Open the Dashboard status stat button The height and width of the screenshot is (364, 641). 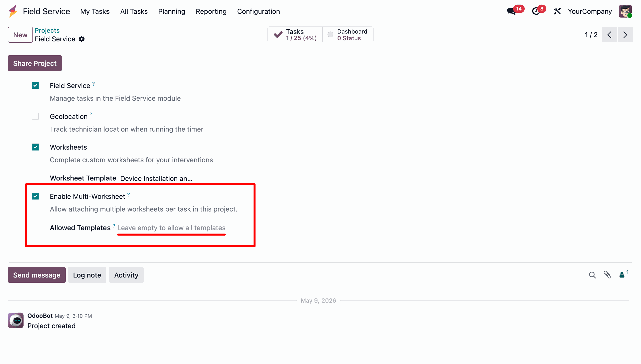(x=348, y=35)
